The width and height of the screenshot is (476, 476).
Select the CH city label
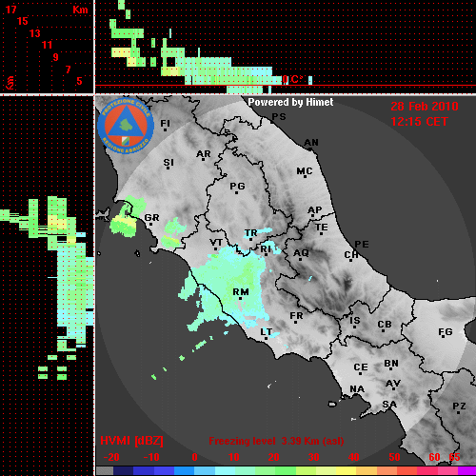pos(351,255)
